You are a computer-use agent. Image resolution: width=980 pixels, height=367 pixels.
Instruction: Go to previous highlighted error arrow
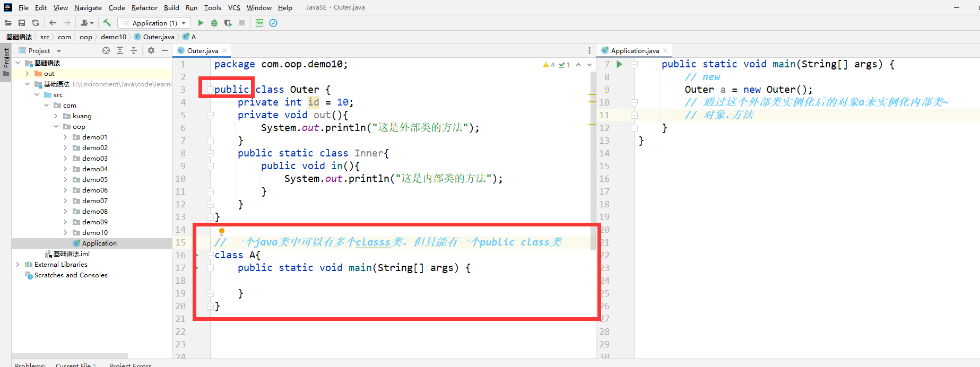pyautogui.click(x=578, y=65)
